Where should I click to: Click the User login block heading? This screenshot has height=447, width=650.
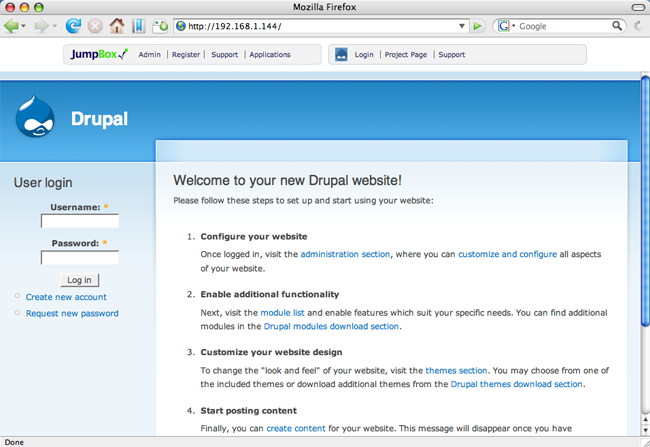[43, 183]
